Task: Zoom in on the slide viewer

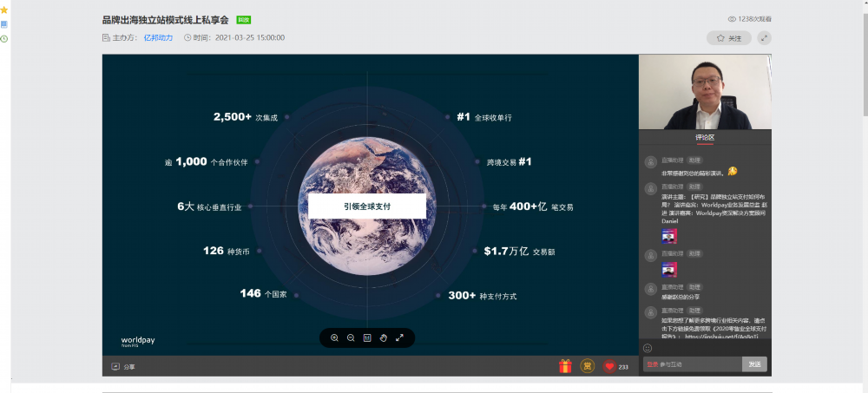Action: click(334, 337)
